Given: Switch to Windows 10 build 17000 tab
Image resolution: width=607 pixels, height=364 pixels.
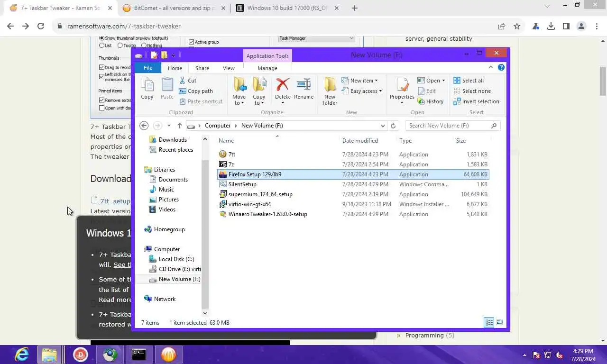Looking at the screenshot, I should point(287,8).
